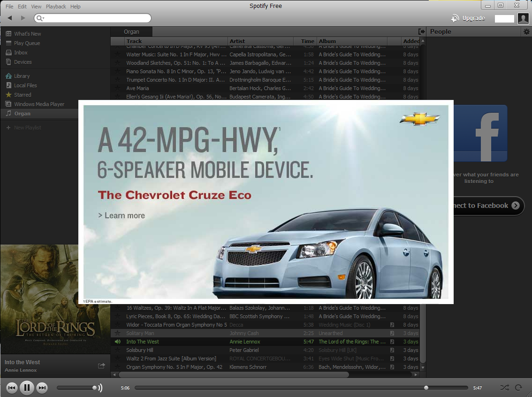Skip to the next track
This screenshot has height=397, width=532.
(42, 388)
